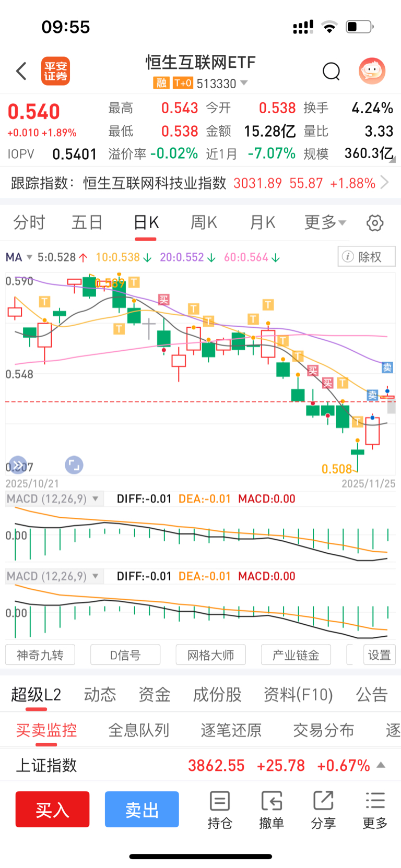Tap the 分享 share icon

click(323, 810)
